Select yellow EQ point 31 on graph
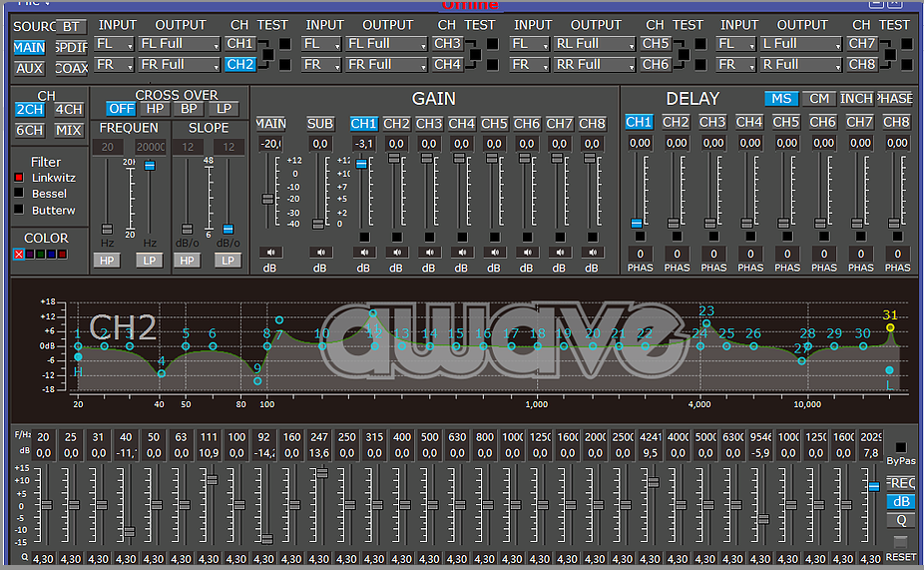Viewport: 924px width, 570px height. click(890, 327)
